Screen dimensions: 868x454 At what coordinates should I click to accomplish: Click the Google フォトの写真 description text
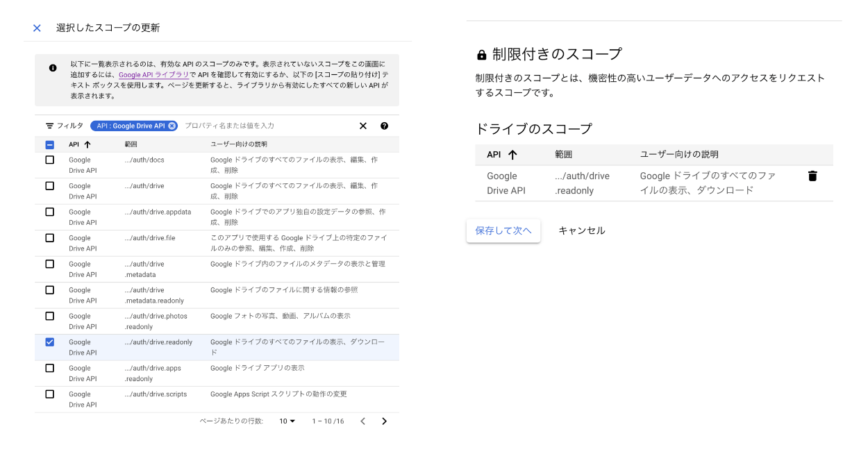pyautogui.click(x=281, y=316)
